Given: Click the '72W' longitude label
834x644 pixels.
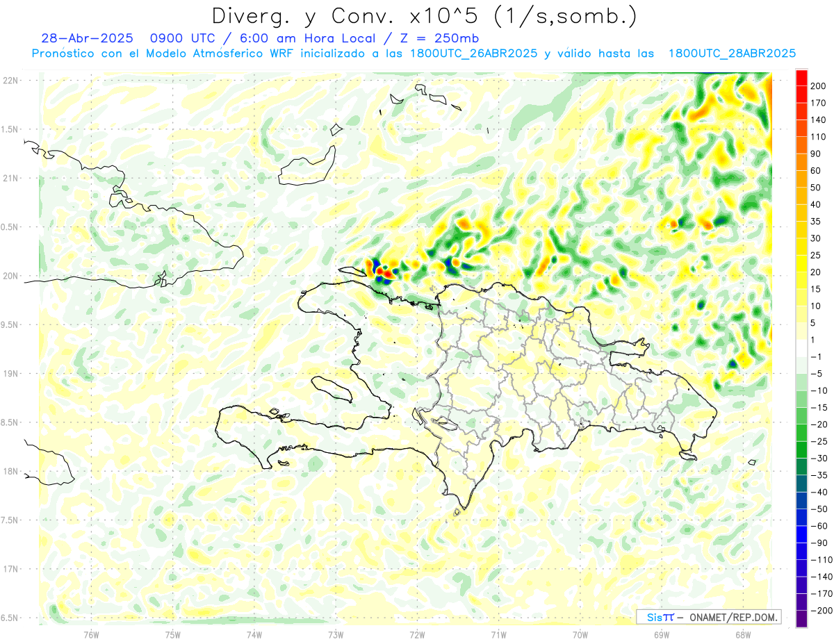Looking at the screenshot, I should (417, 635).
